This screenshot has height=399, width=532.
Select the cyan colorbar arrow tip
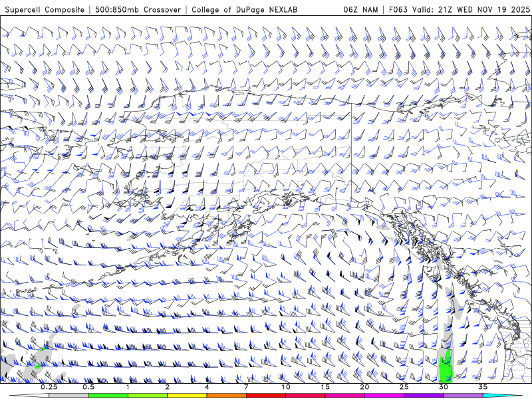502,396
